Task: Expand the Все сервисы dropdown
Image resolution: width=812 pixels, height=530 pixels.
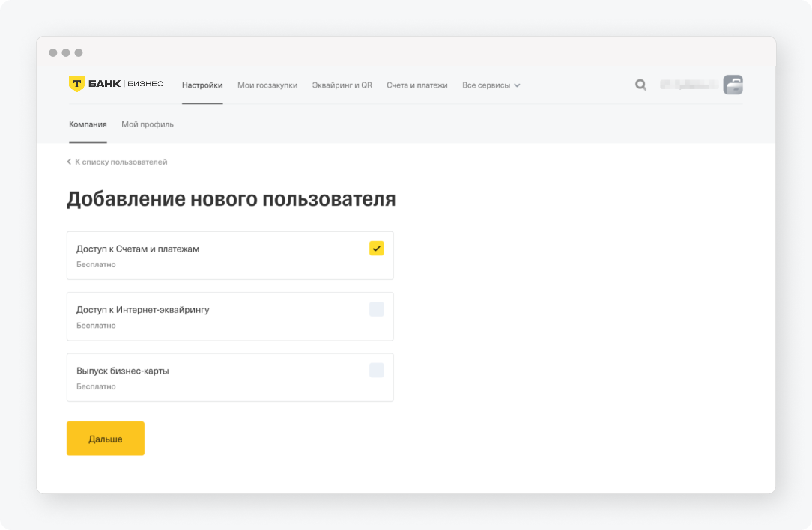Action: 491,85
